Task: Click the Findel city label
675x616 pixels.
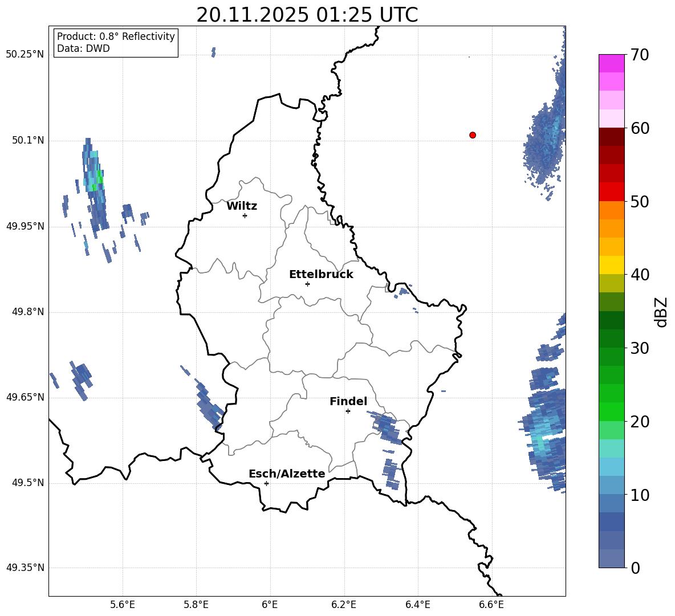Action: coord(348,401)
